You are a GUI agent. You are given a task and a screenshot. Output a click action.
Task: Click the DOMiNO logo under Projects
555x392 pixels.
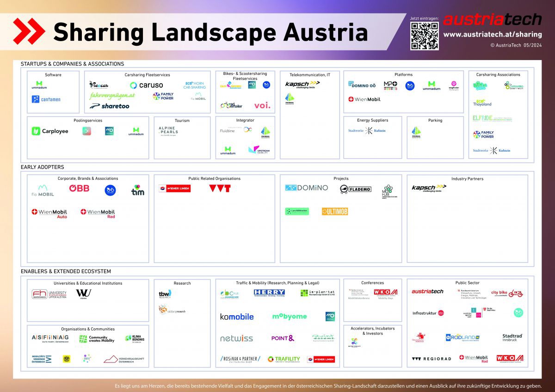[307, 188]
